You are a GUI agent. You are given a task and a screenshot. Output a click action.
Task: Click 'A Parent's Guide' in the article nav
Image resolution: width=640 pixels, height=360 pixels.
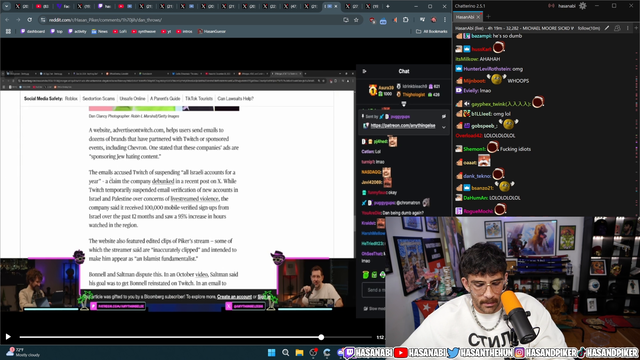pyautogui.click(x=165, y=98)
